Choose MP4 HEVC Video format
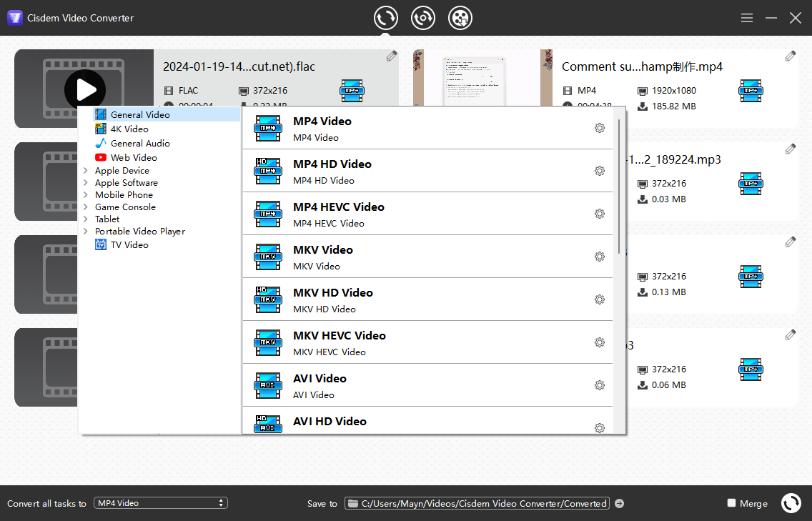 pos(427,214)
